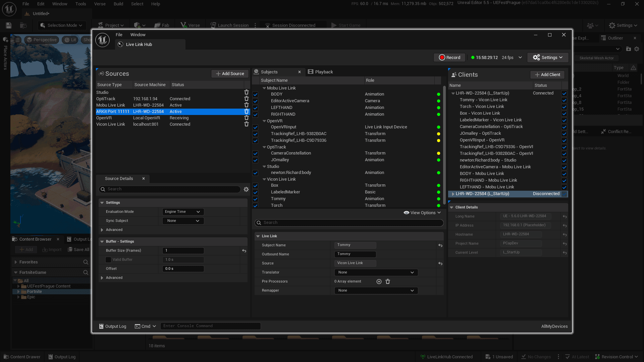Reset the Long Name client field

565,217
